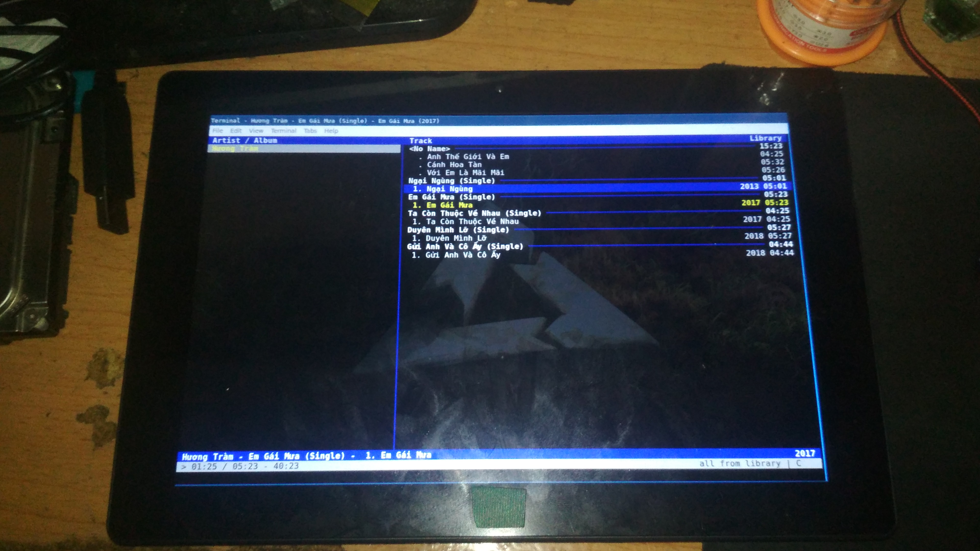Open the File menu
Screen dimensions: 980x551
point(218,130)
